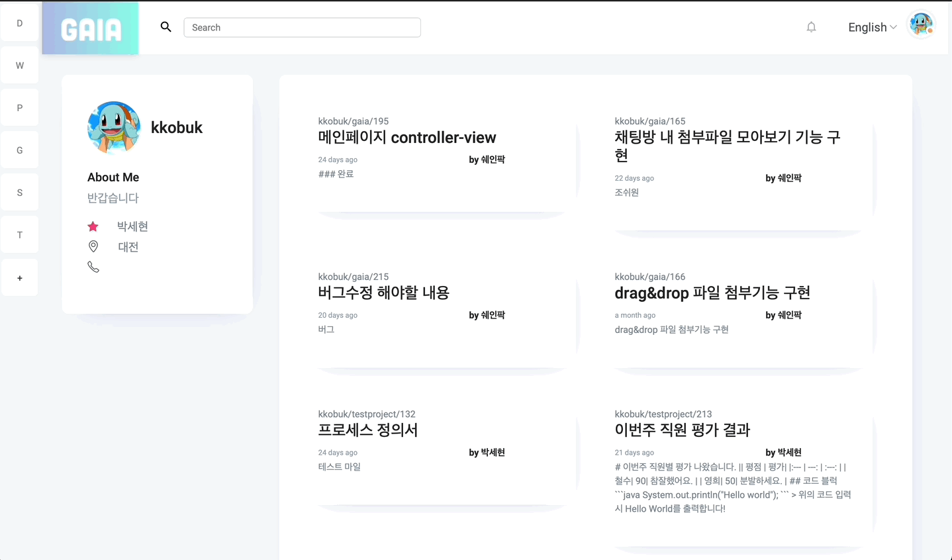Click the About Me heading
The width and height of the screenshot is (952, 560).
(113, 177)
